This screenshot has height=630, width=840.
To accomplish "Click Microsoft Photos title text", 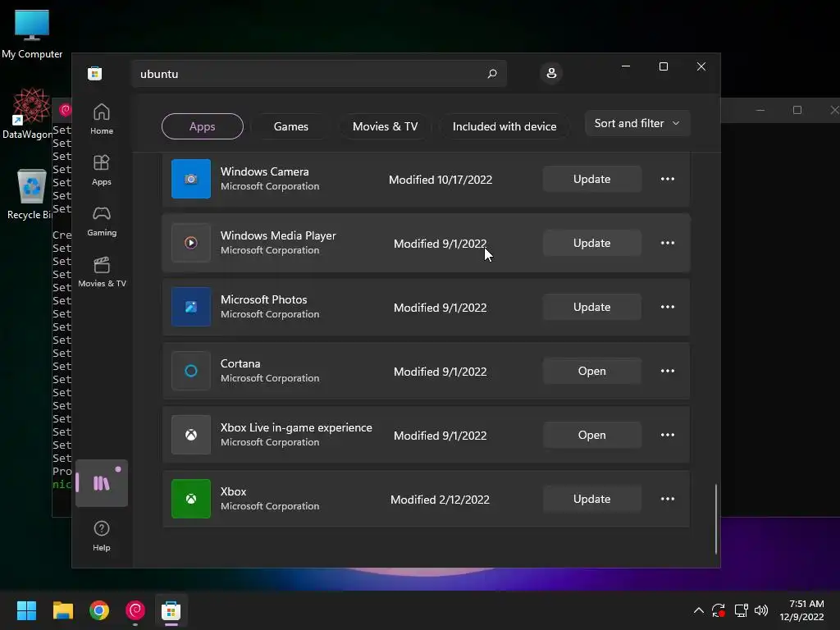I will 263,299.
